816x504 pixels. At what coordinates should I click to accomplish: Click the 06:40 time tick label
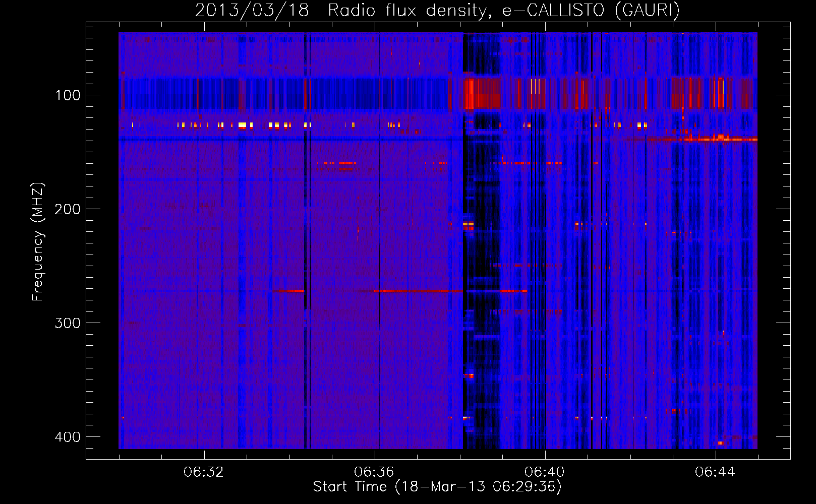point(545,472)
